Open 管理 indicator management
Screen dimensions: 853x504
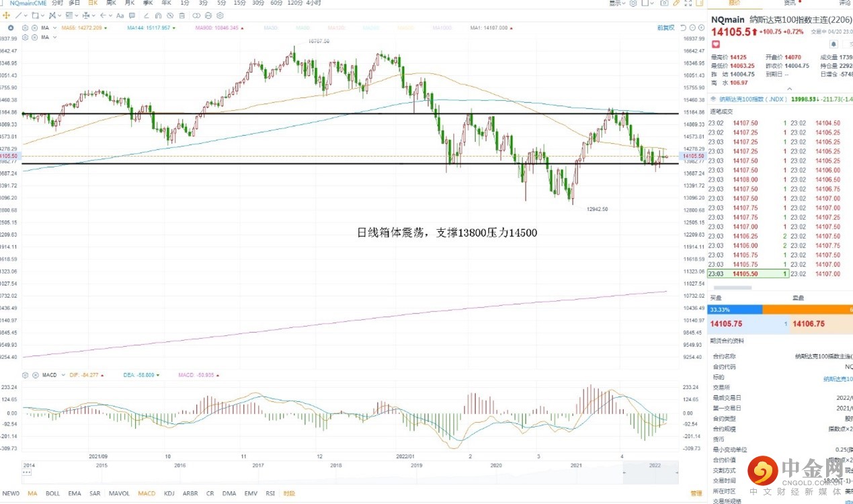(696, 493)
